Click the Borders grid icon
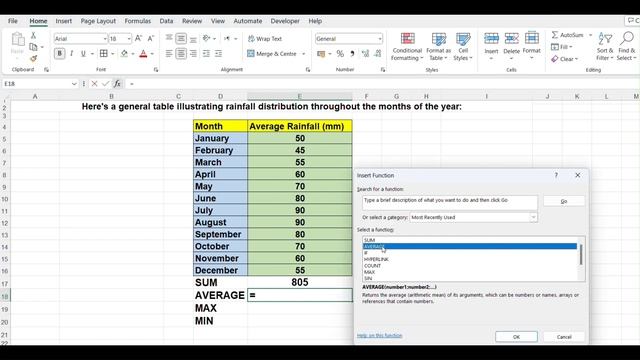The image size is (640, 360). (x=104, y=53)
